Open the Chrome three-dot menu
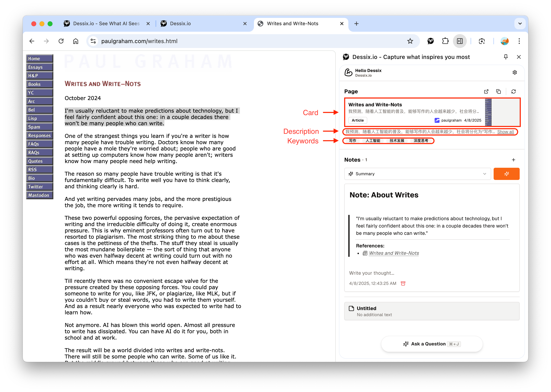This screenshot has height=392, width=551. coord(519,41)
